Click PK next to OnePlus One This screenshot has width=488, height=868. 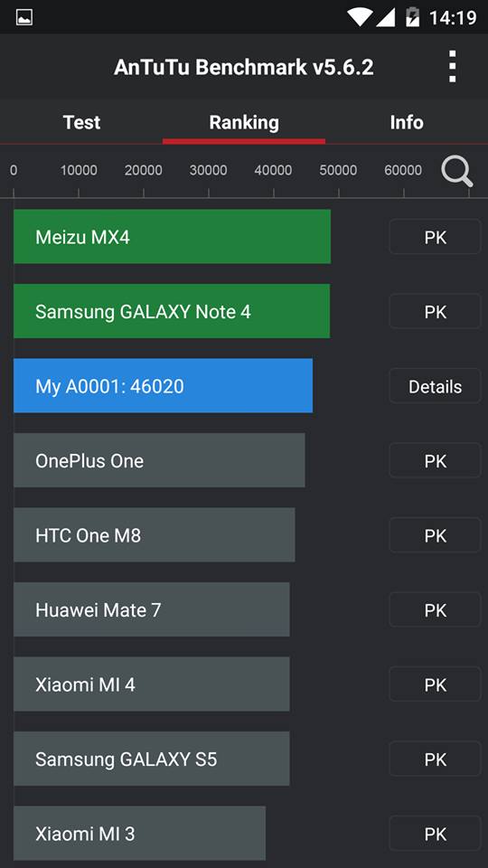point(435,460)
